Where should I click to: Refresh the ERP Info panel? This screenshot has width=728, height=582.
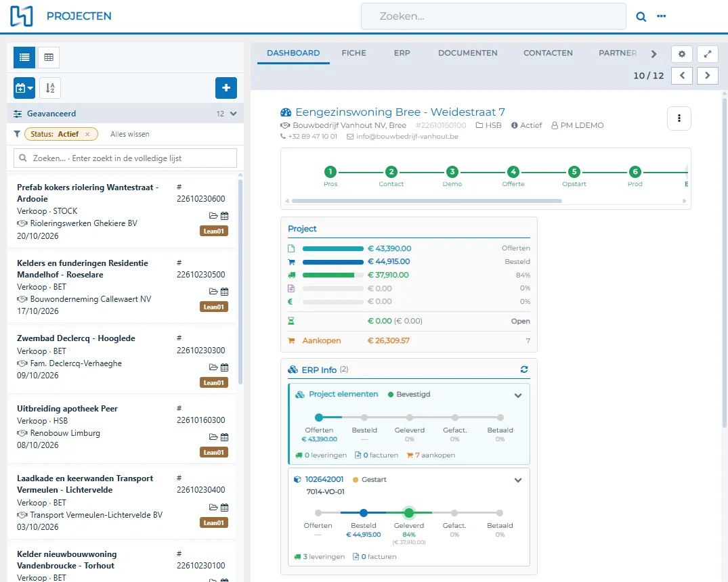coord(524,370)
